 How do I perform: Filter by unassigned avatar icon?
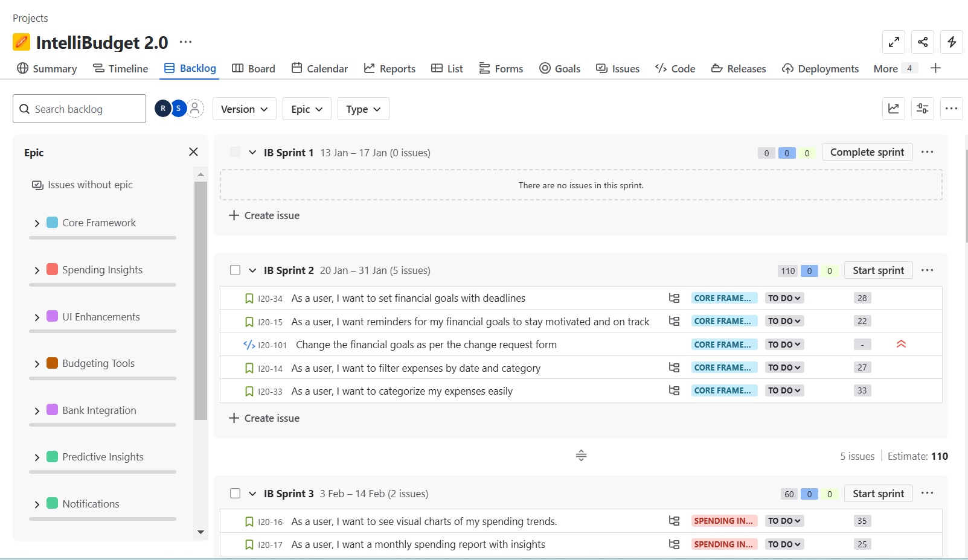(x=194, y=109)
